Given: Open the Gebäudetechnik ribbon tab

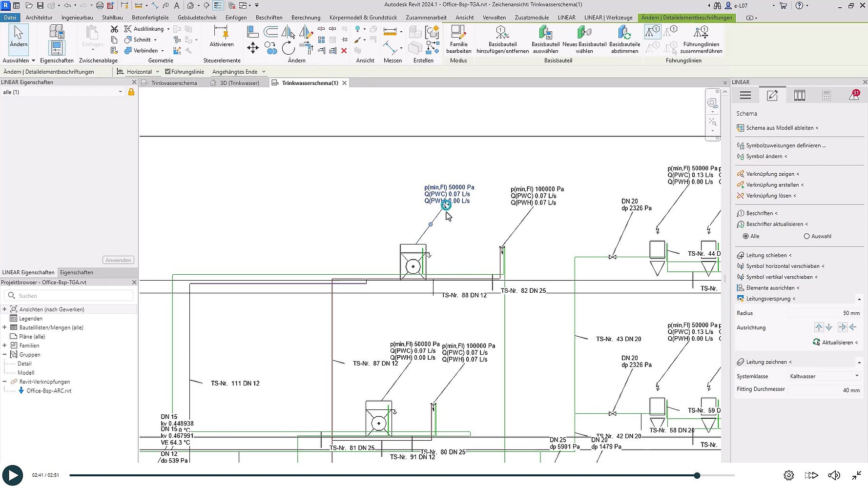Looking at the screenshot, I should 197,18.
